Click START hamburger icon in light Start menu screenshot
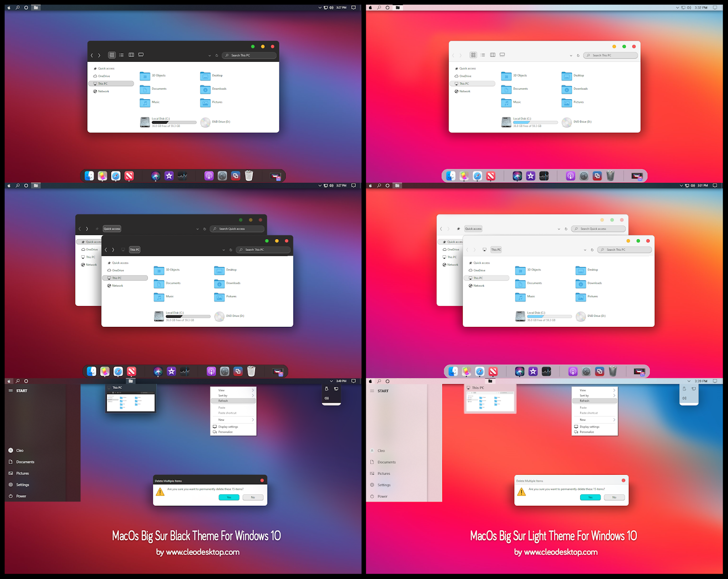728x579 pixels. tap(372, 391)
